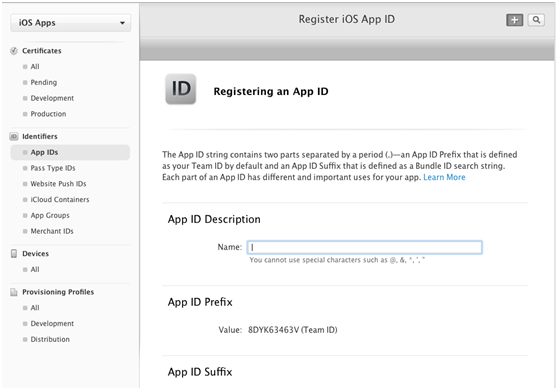The height and width of the screenshot is (390, 558).
Task: Open Distribution provisioning profiles
Action: point(50,339)
